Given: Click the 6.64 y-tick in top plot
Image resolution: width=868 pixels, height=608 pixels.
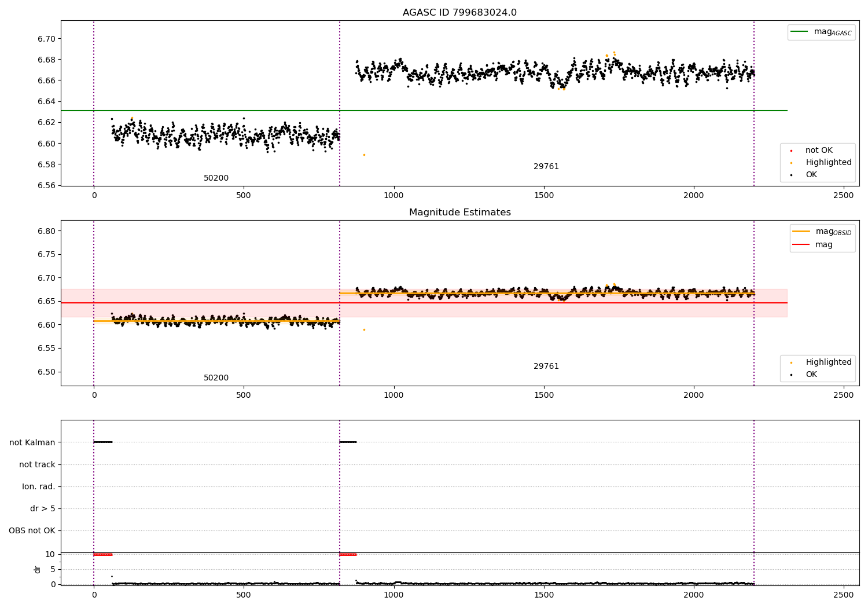Looking at the screenshot, I should (46, 102).
